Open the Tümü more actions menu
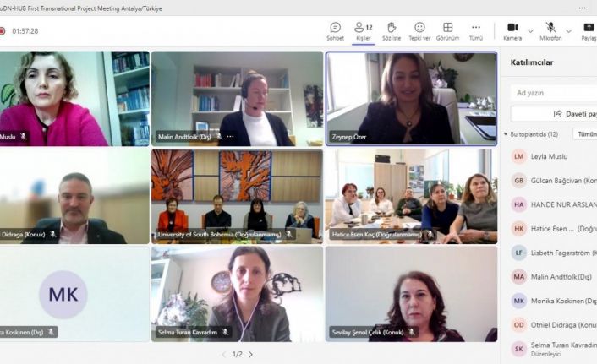 click(x=476, y=31)
